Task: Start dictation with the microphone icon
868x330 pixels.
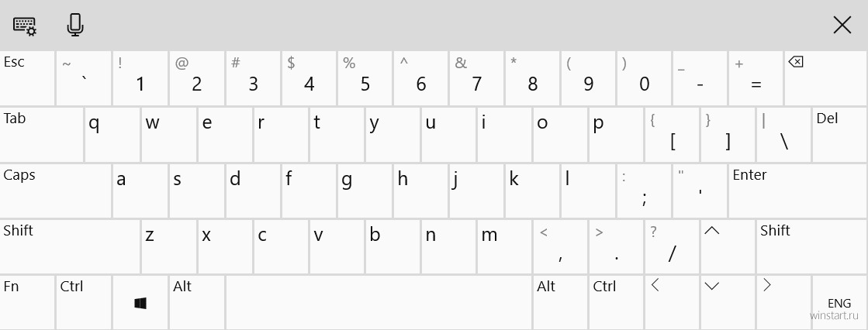Action: tap(74, 25)
